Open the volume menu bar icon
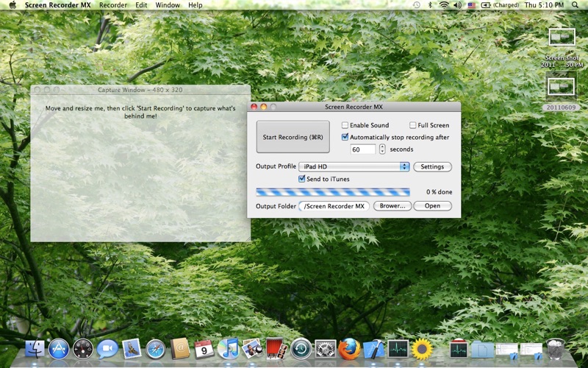Viewport: 588px width, 368px height. click(x=457, y=5)
